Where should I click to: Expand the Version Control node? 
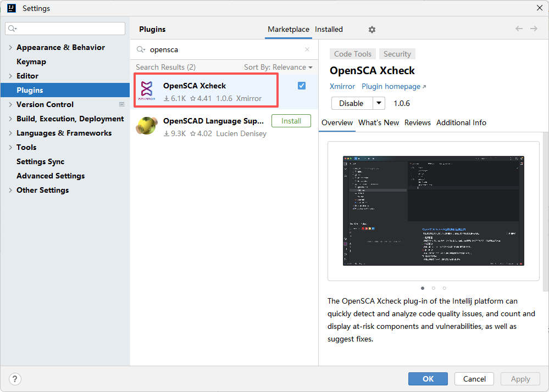point(10,104)
